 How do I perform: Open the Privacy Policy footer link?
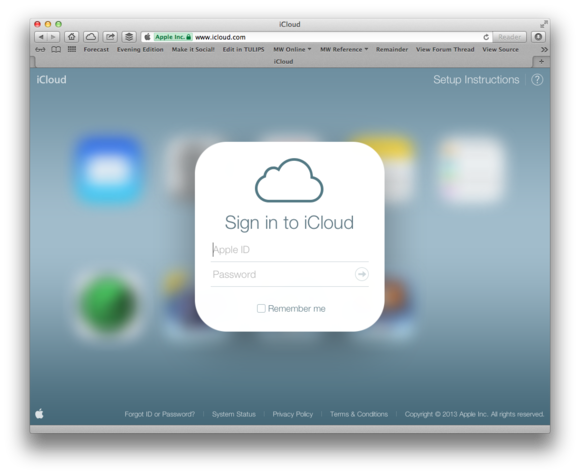coord(293,414)
